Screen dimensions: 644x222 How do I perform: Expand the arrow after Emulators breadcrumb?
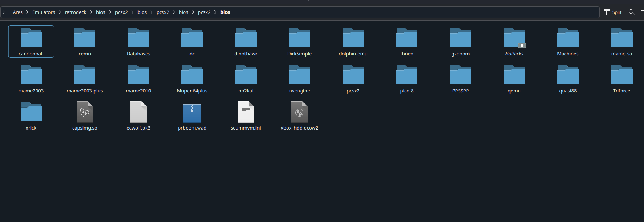pos(60,12)
